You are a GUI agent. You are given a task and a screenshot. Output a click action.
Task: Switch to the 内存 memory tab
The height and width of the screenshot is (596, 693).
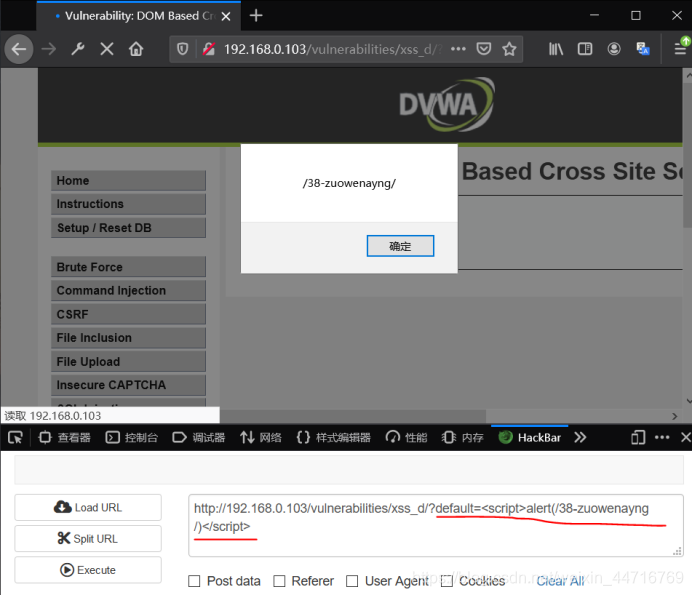click(462, 437)
